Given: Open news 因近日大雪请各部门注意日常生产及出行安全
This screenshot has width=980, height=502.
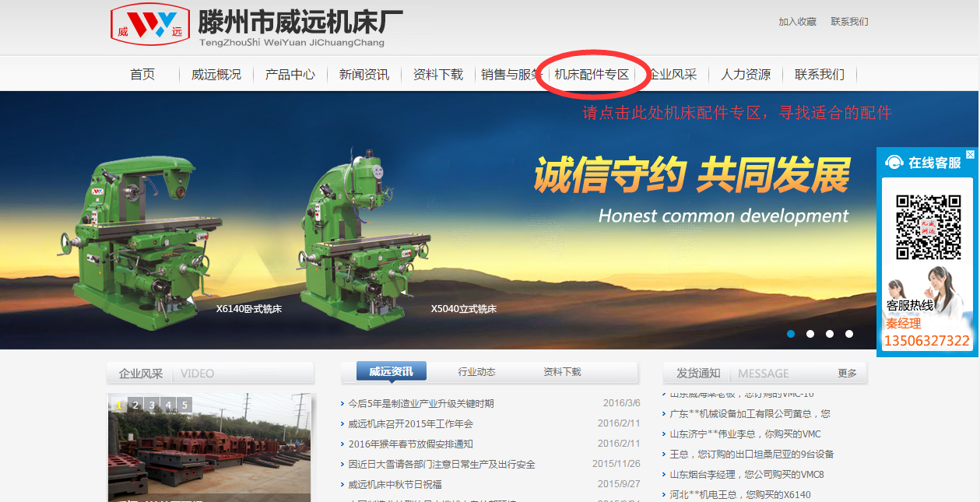Looking at the screenshot, I should pos(441,464).
